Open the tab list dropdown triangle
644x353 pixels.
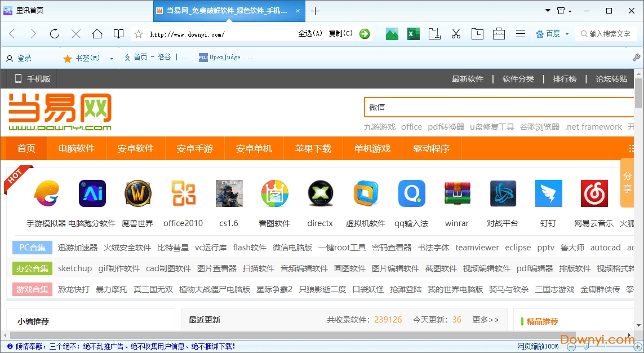point(548,11)
